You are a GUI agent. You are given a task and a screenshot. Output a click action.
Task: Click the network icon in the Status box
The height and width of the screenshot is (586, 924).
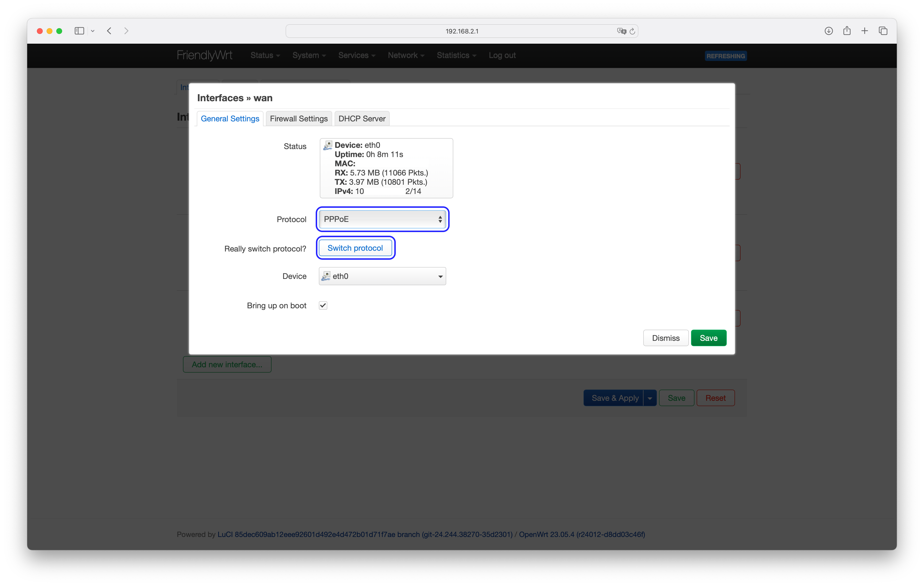tap(328, 145)
